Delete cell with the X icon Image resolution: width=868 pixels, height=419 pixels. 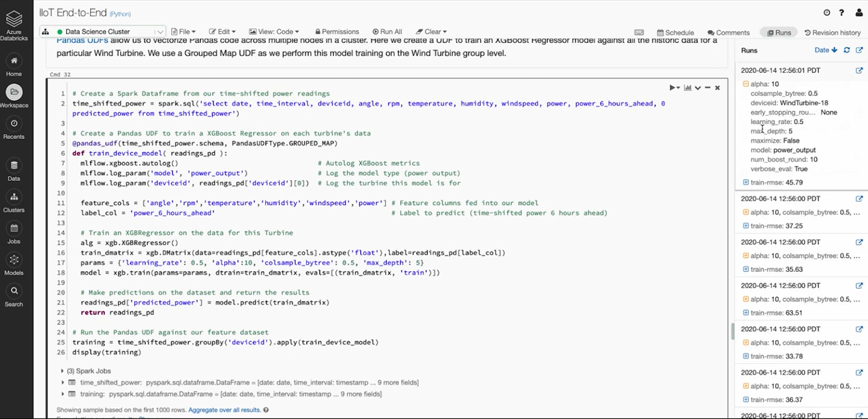[717, 87]
